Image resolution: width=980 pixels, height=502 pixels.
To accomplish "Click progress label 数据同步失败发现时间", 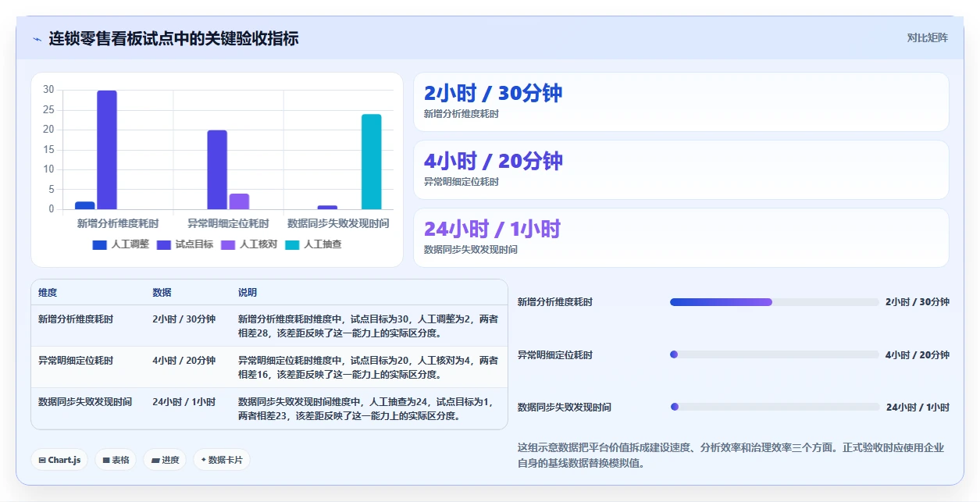I will click(565, 408).
